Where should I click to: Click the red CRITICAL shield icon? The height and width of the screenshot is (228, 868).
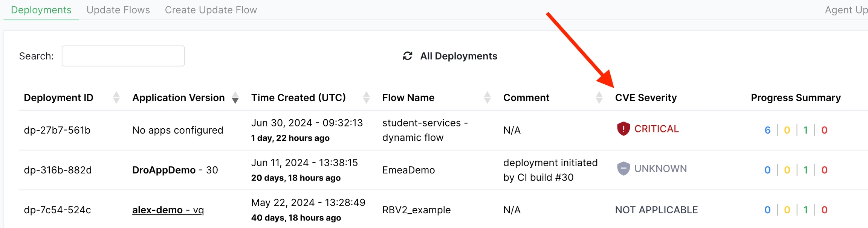pyautogui.click(x=623, y=129)
